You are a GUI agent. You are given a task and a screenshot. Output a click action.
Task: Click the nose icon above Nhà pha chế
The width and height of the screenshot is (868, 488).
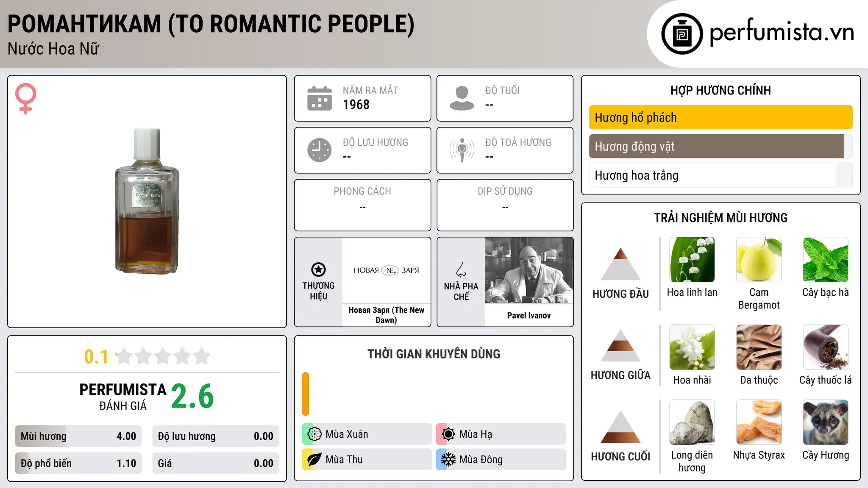[x=461, y=269]
